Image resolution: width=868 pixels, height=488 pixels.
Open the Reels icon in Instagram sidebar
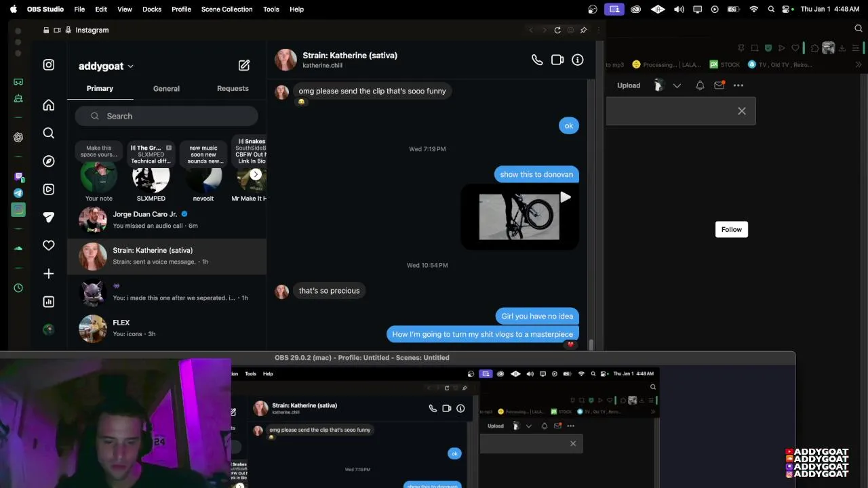coord(49,189)
